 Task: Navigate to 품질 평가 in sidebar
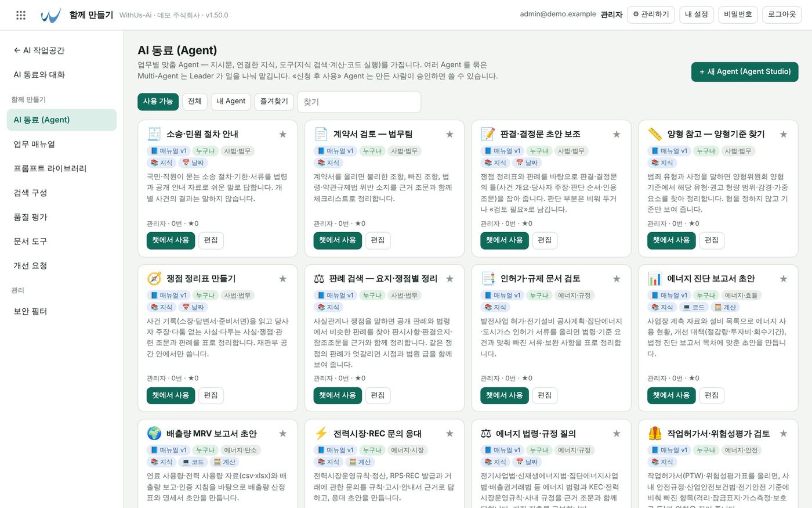tap(61, 217)
